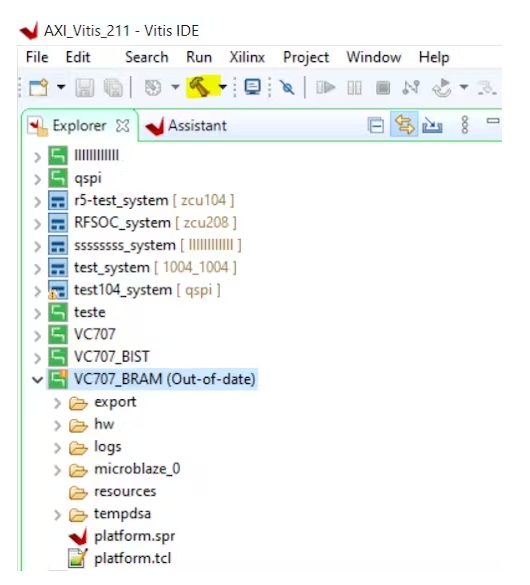Screen dimensions: 530x585
Task: Select the microblaze_0 folder icon
Action: point(78,470)
